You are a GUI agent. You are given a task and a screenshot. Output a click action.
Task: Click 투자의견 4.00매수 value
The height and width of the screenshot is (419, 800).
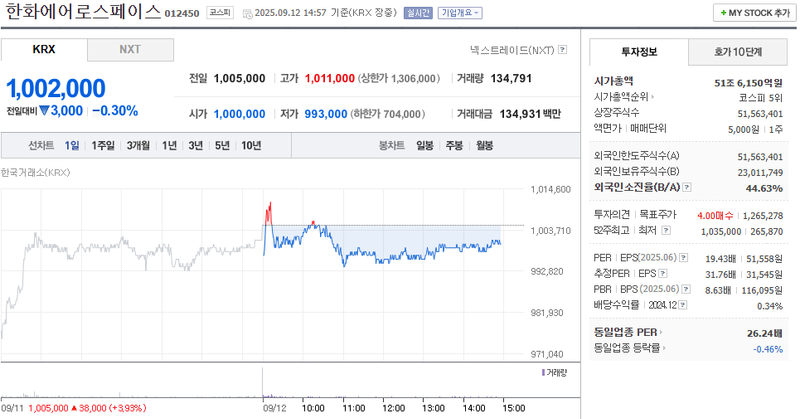click(715, 216)
